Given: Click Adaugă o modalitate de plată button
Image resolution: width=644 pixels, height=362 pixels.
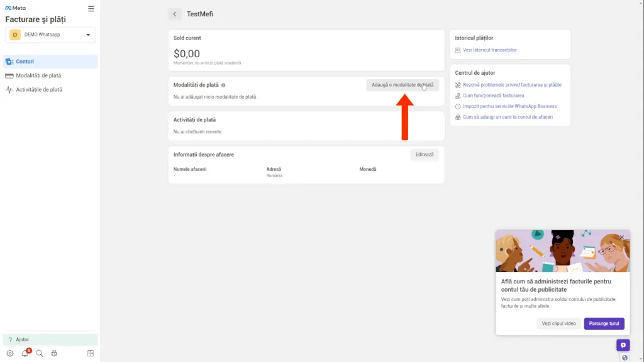Looking at the screenshot, I should [402, 85].
